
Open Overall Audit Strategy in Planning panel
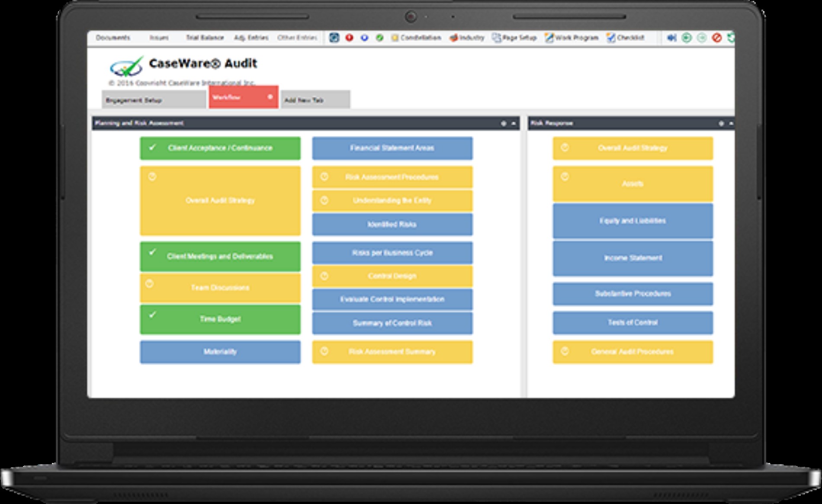coord(220,201)
